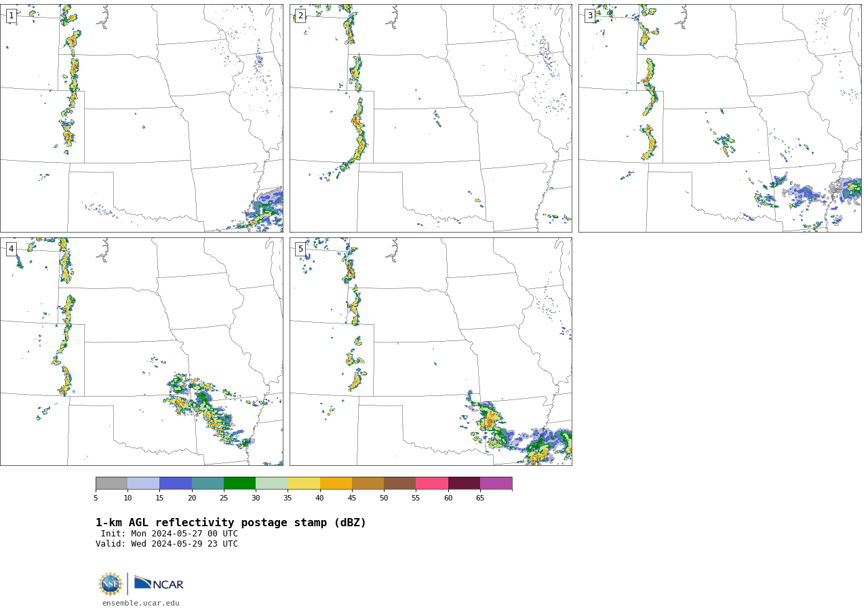
Task: Open ensemble member 5 reflectivity map
Action: (x=431, y=351)
